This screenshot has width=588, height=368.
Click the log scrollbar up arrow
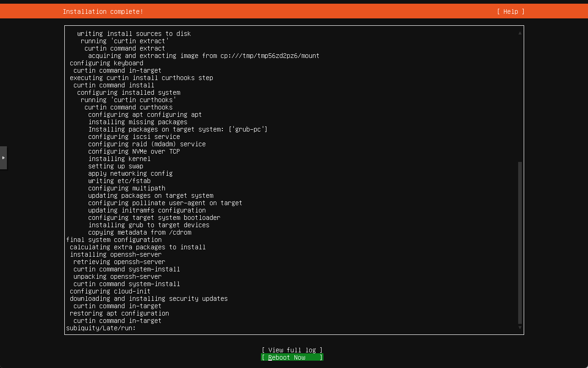tap(520, 33)
